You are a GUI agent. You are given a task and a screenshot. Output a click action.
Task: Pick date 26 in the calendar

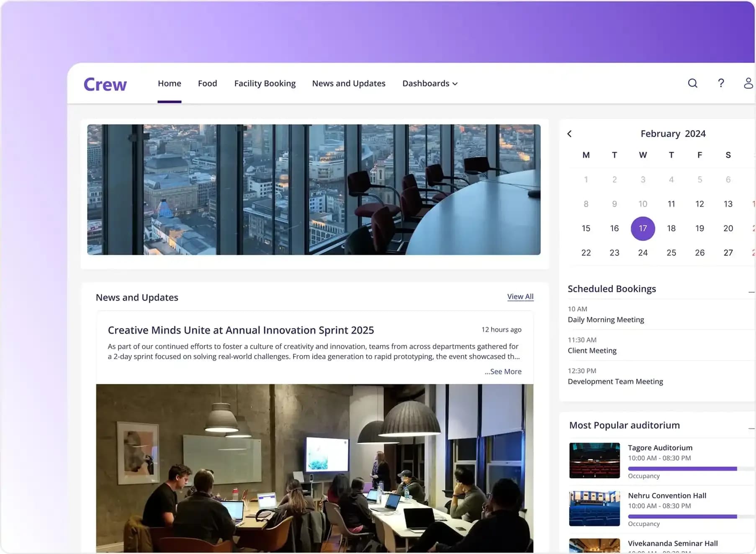(x=700, y=253)
